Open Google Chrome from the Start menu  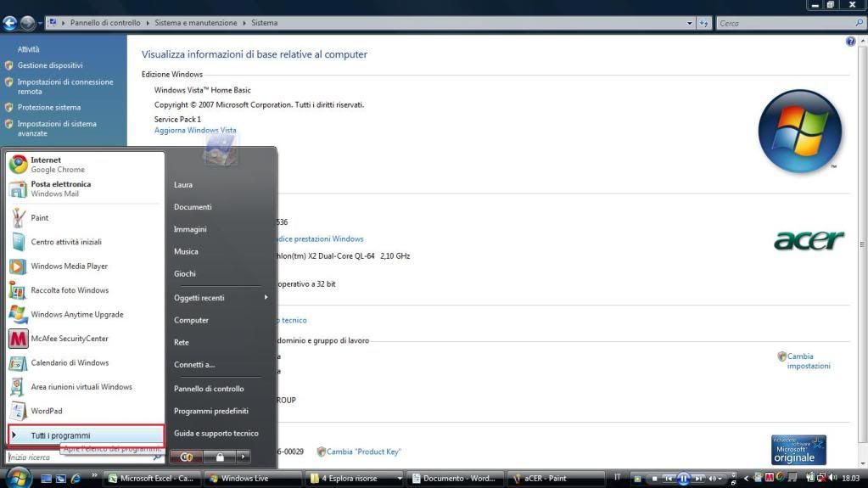(x=85, y=165)
